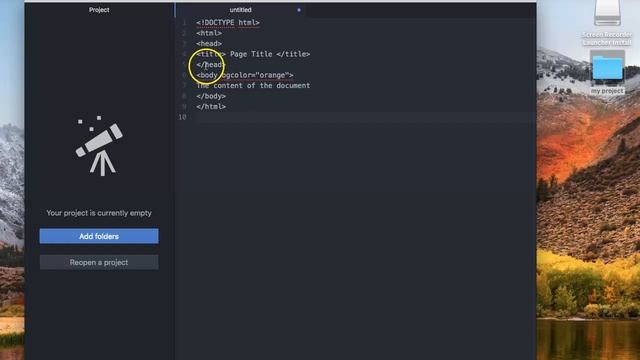Click the DOCTYPE html line
The width and height of the screenshot is (640, 360).
228,22
